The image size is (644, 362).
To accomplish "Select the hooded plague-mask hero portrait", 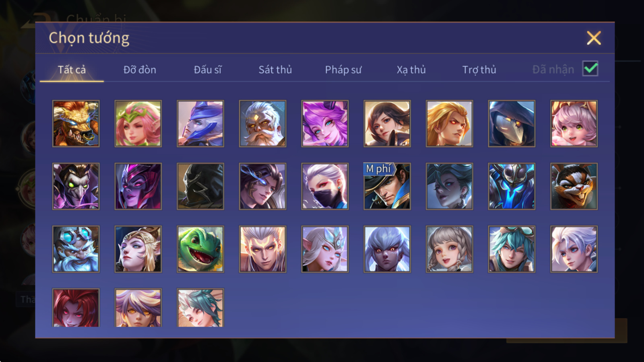I will click(x=512, y=123).
